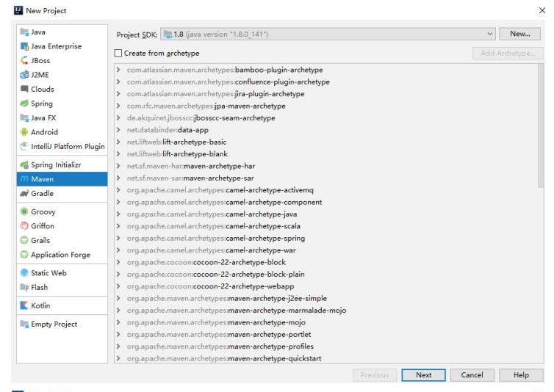The height and width of the screenshot is (392, 554).
Task: Click the Spring leaf icon
Action: (24, 104)
